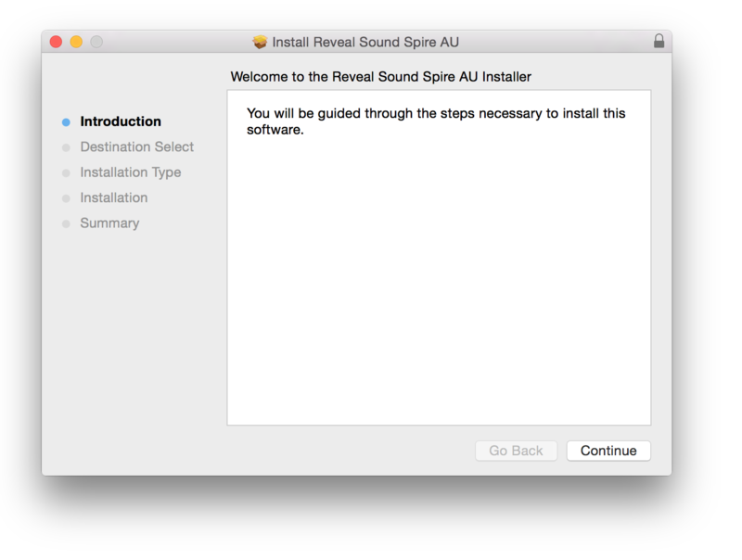Screen dimensions: 742x560
Task: Select the Introduction step label in the sidebar
Action: tap(121, 121)
